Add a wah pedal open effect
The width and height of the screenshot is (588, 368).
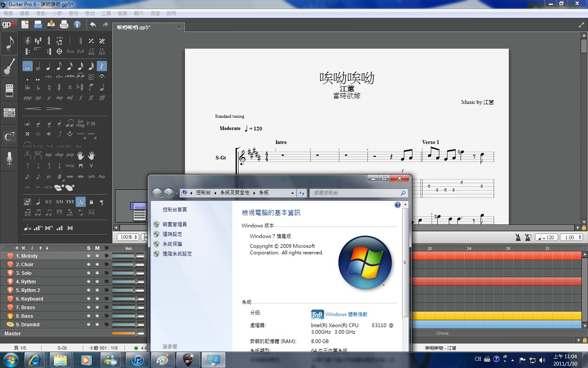[x=59, y=187]
